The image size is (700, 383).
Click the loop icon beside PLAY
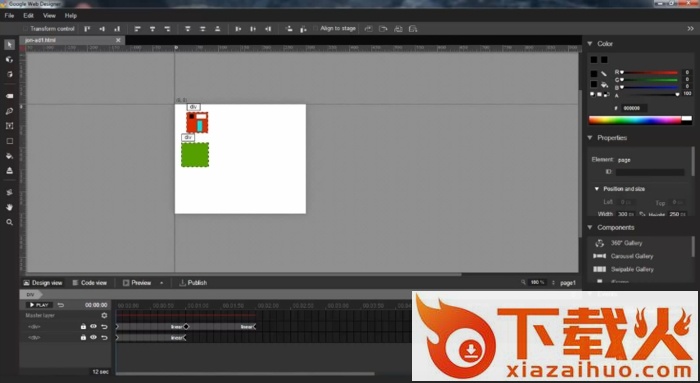pos(61,305)
